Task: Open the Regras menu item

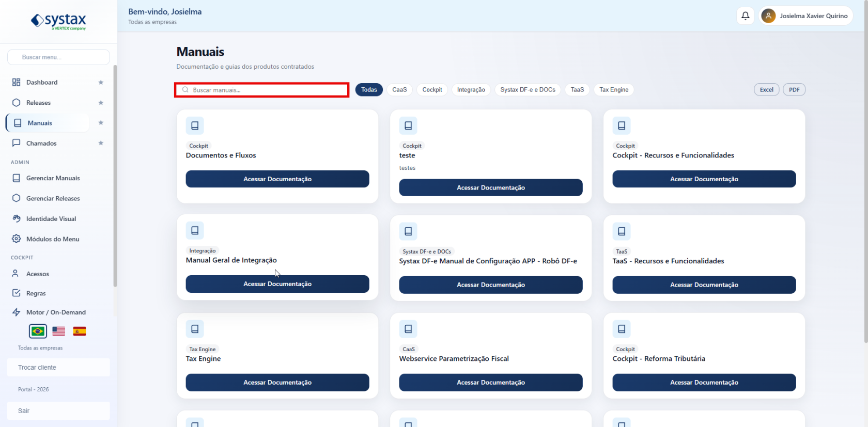Action: [36, 293]
